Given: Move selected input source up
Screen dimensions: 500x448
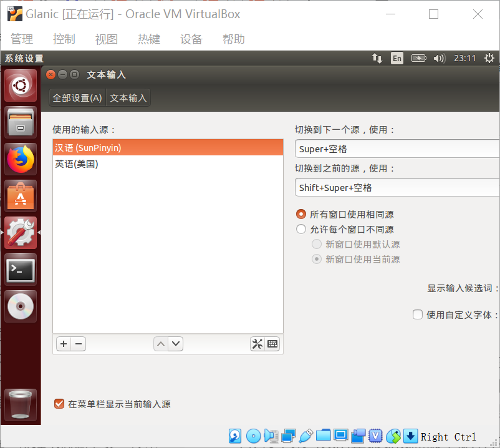Looking at the screenshot, I should tap(161, 344).
